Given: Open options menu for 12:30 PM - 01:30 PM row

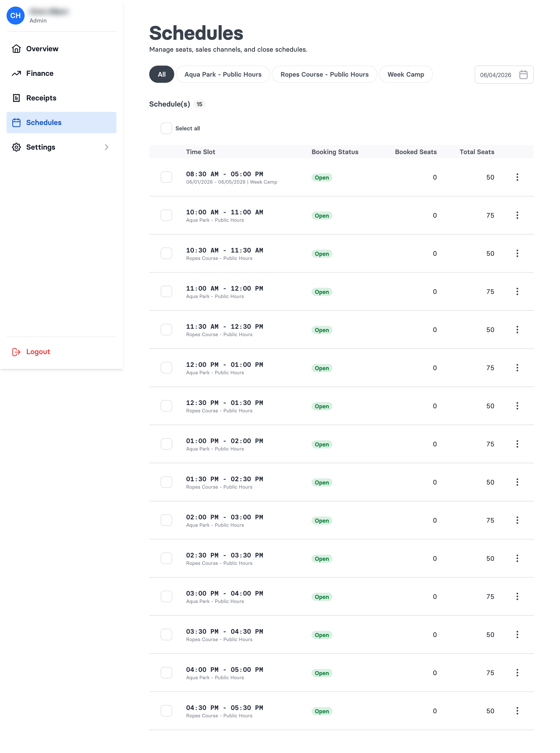Looking at the screenshot, I should [x=517, y=406].
